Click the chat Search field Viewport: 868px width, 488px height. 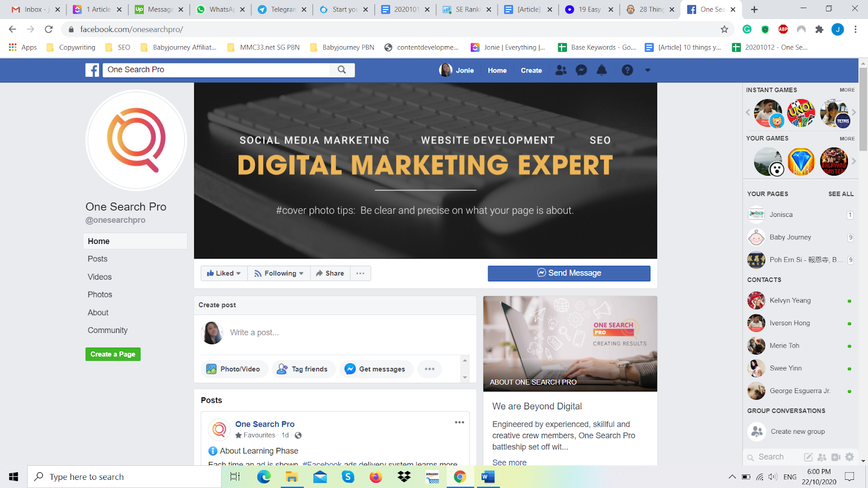tap(772, 457)
